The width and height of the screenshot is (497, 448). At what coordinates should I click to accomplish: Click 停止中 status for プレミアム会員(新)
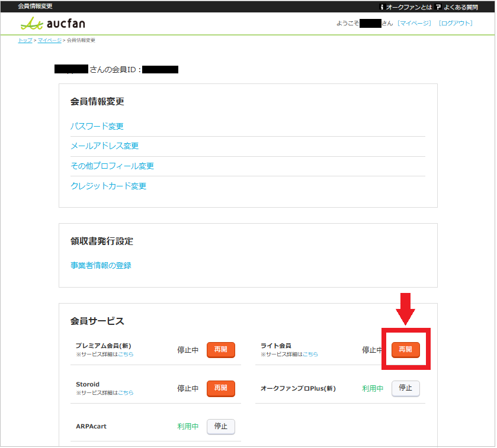(x=188, y=350)
